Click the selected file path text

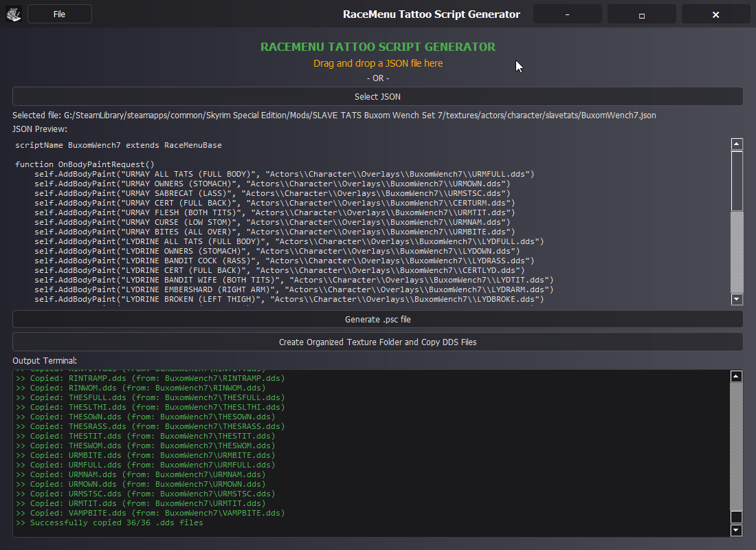coord(334,115)
